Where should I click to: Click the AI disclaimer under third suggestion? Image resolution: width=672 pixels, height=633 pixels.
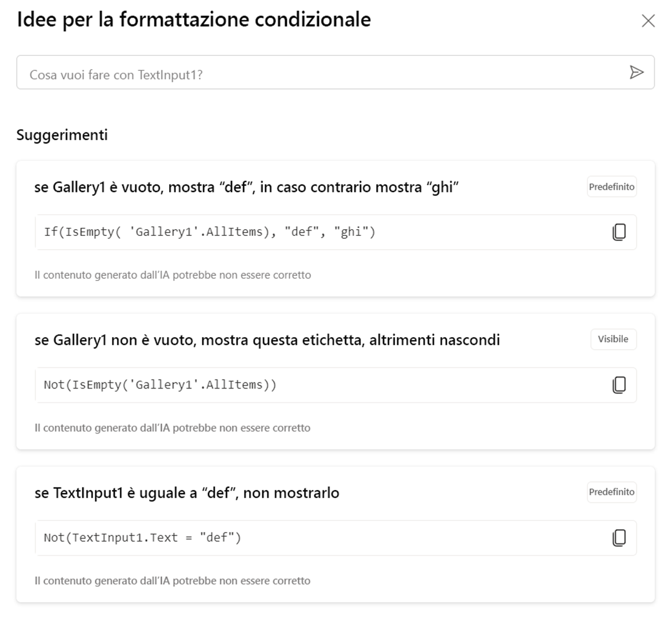point(173,581)
